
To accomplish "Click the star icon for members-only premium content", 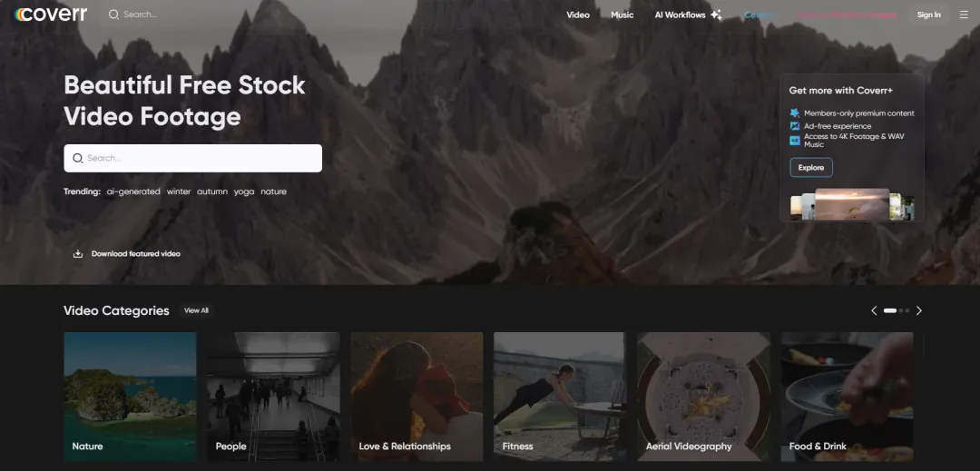I will [x=795, y=113].
